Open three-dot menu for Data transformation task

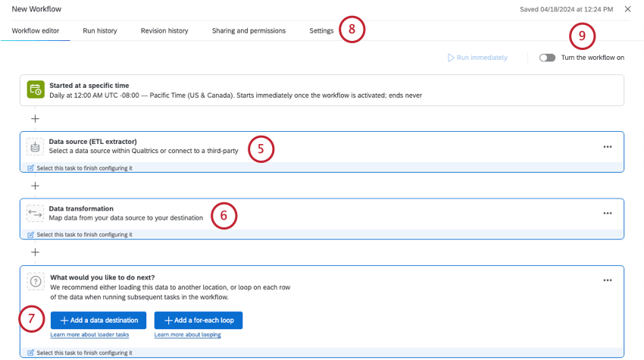coord(608,213)
